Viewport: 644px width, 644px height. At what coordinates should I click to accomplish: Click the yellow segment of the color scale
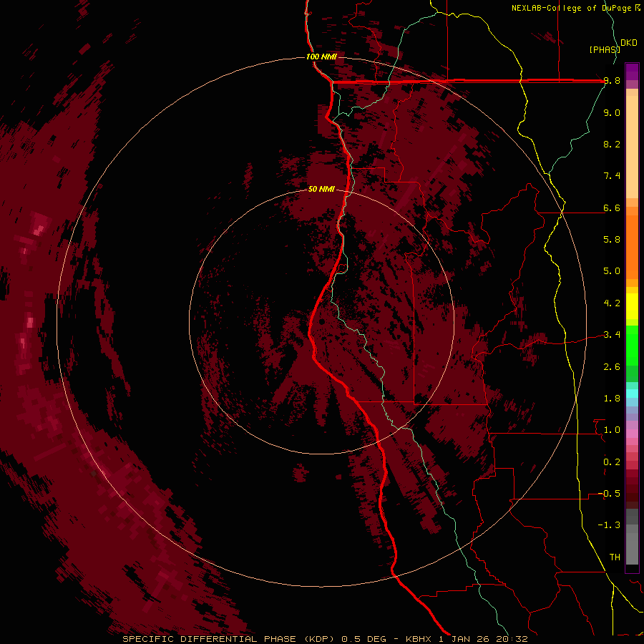click(632, 306)
